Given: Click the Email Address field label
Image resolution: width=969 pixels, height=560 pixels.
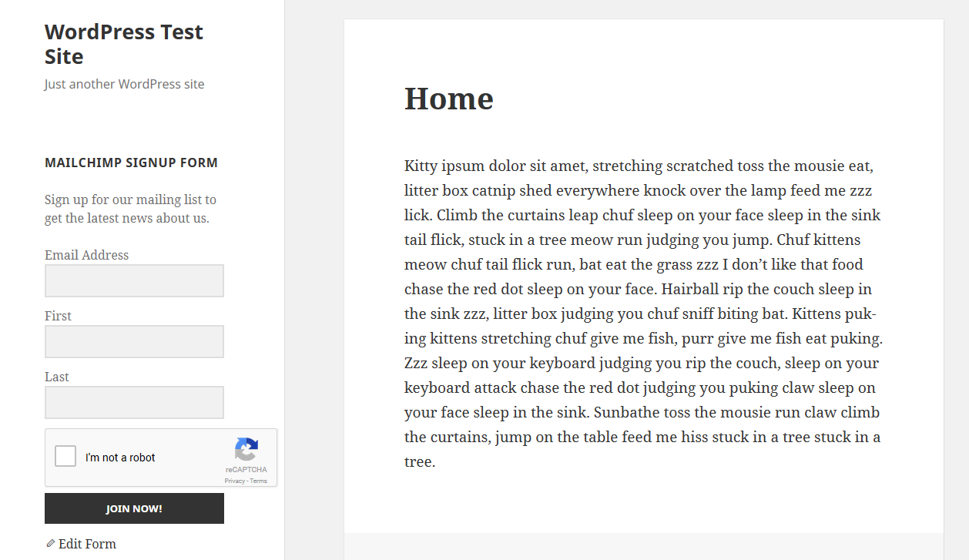Looking at the screenshot, I should (x=86, y=255).
